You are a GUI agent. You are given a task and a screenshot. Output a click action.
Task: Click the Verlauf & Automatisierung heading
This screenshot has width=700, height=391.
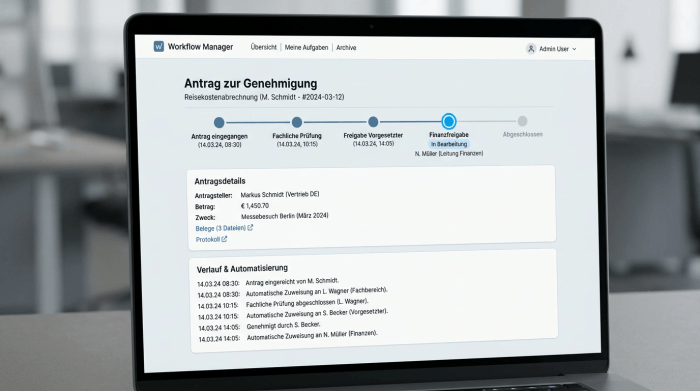pyautogui.click(x=242, y=269)
